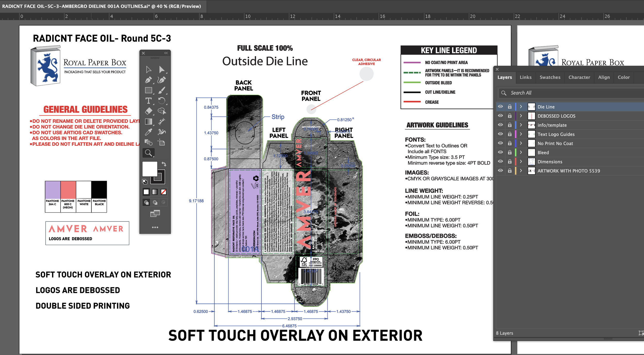Apply Gradient fill button in toolbar
The height and width of the screenshot is (355, 644).
tap(155, 192)
